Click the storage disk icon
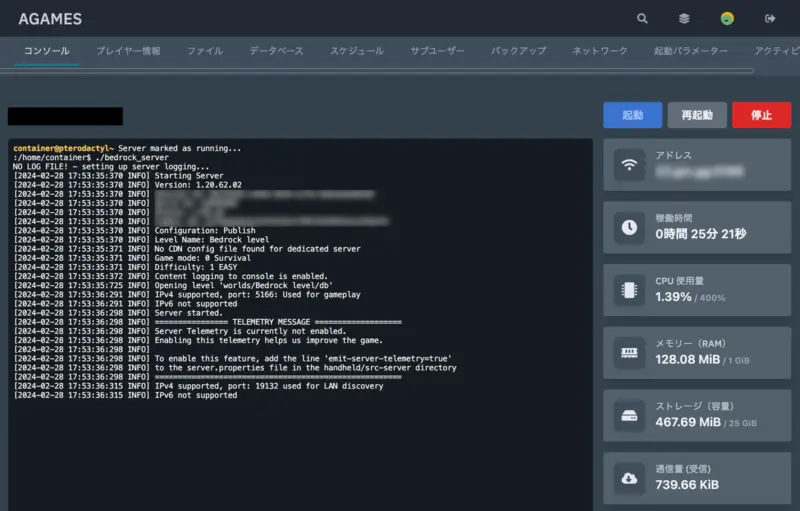This screenshot has width=800, height=511. coord(629,415)
